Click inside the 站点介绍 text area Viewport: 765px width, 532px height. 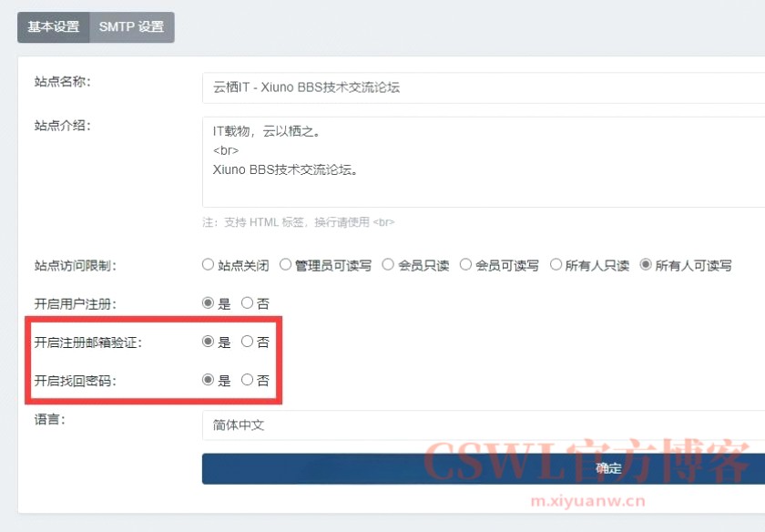point(483,161)
